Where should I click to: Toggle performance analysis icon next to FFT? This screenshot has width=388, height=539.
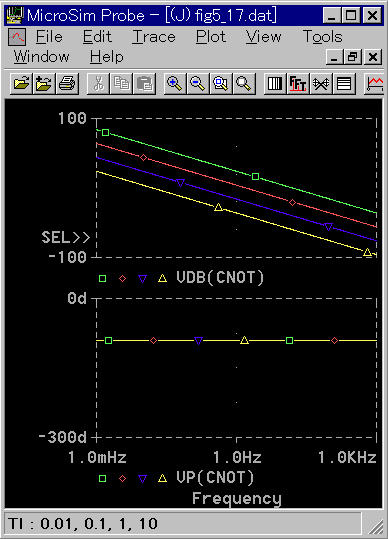pos(321,83)
